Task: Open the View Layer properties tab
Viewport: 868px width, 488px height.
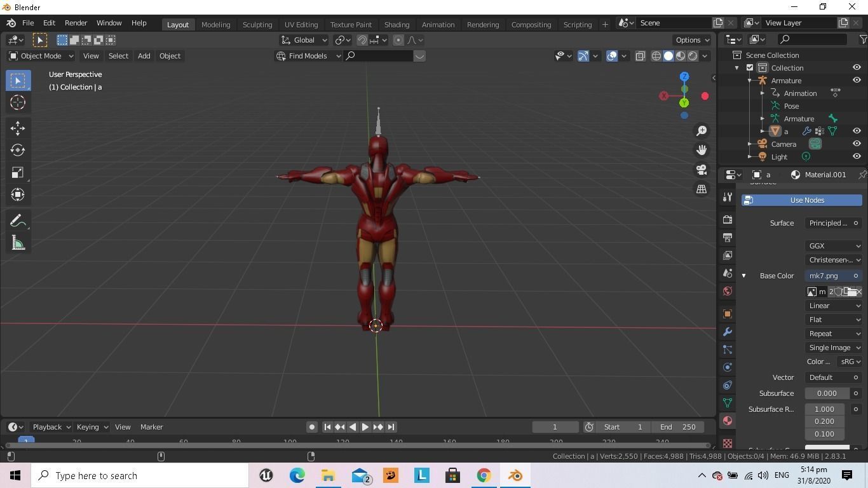Action: click(x=728, y=255)
